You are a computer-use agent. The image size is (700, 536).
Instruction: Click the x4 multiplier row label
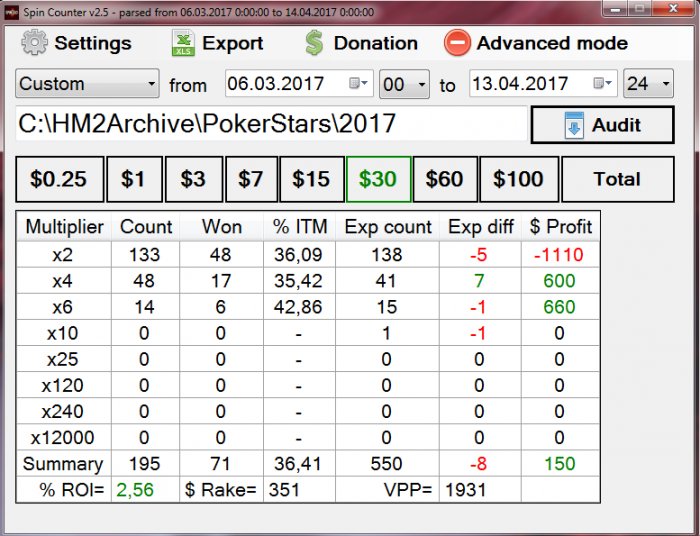(63, 281)
